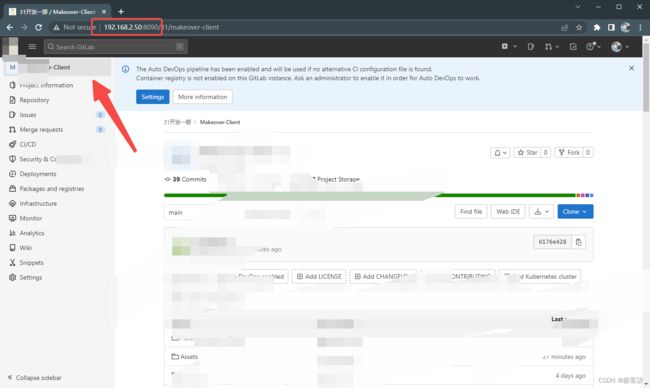Open Repository in sidebar
The width and height of the screenshot is (650, 388).
34,100
